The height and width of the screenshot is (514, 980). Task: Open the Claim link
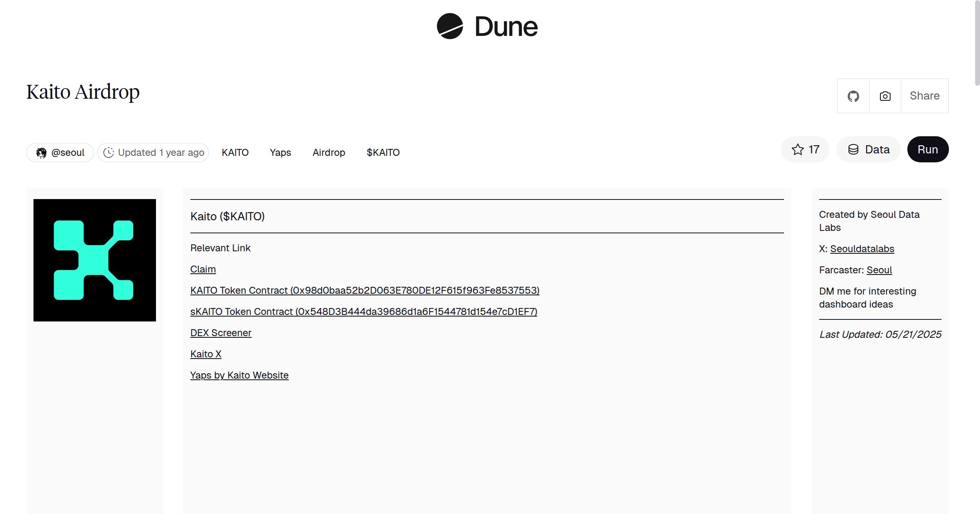pyautogui.click(x=203, y=269)
